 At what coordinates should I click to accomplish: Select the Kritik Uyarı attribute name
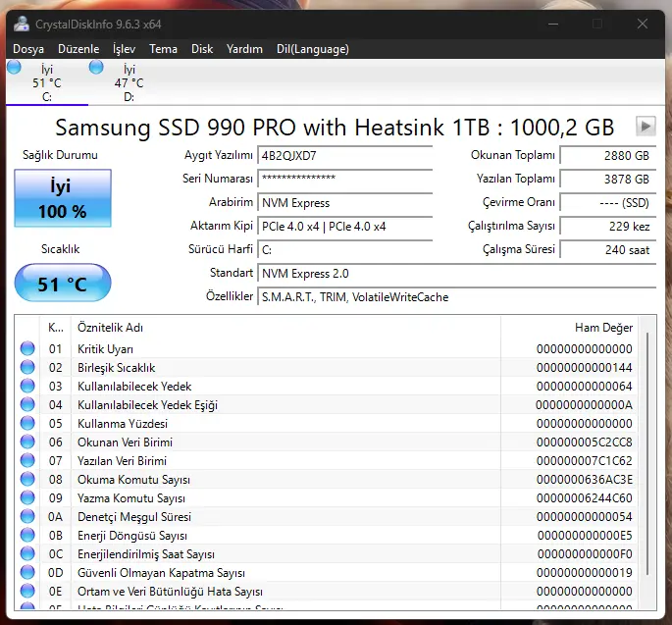click(105, 349)
